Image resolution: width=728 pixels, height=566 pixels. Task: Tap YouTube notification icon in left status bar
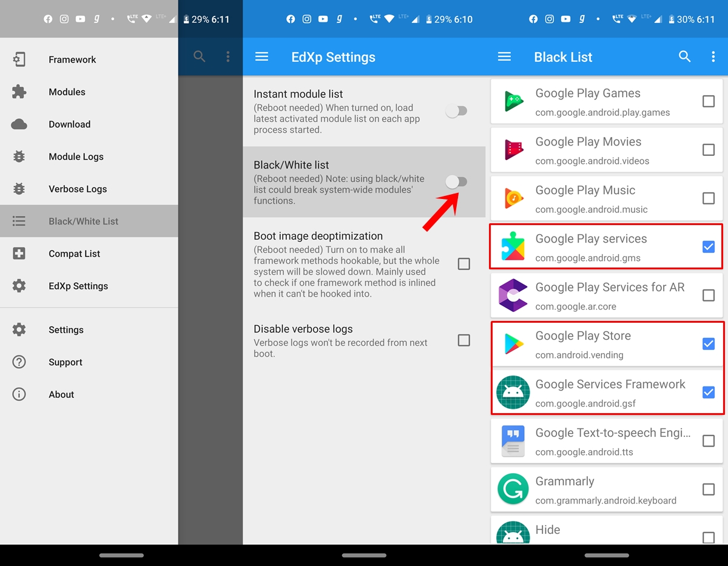(81, 19)
